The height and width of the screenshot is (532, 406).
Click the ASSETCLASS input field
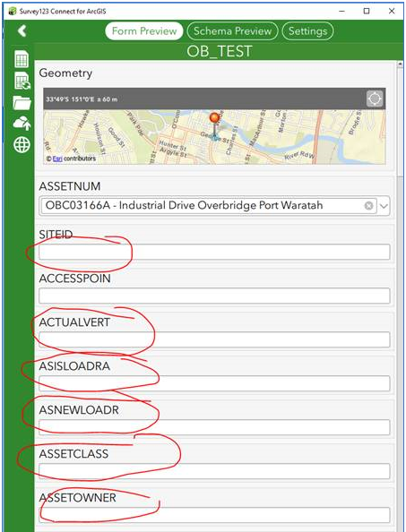(x=214, y=471)
